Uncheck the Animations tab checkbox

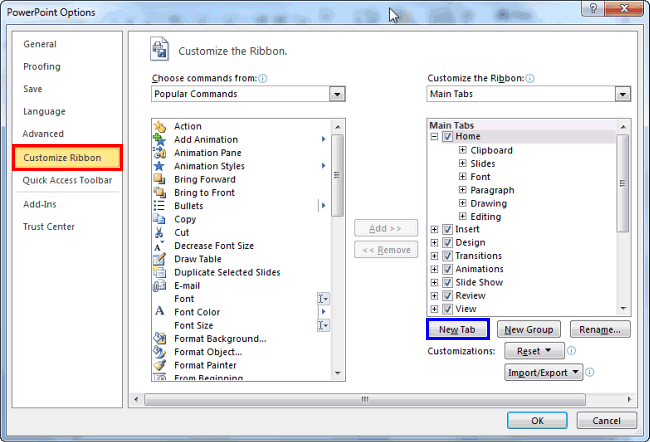click(447, 270)
